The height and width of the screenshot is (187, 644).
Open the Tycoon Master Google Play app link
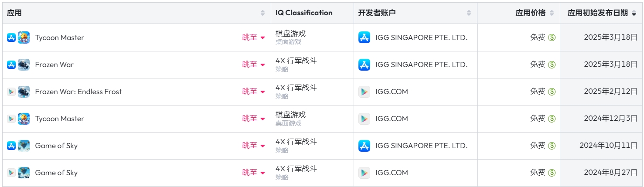60,119
